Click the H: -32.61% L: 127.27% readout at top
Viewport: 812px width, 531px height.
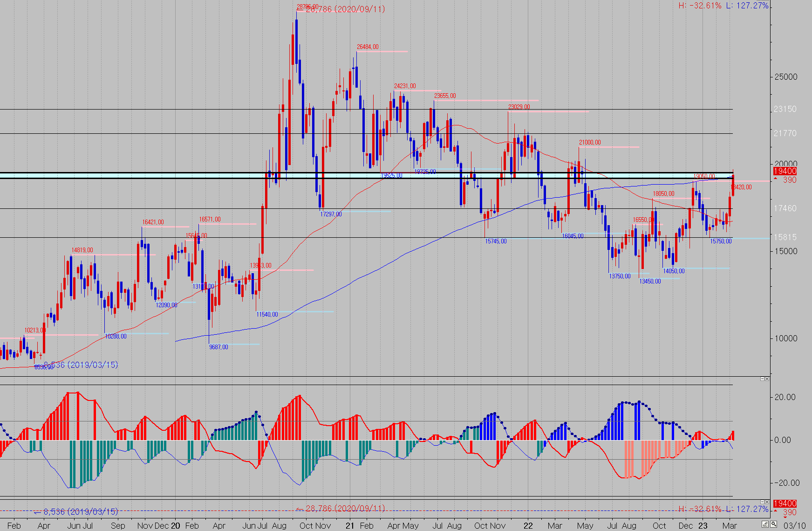(723, 6)
